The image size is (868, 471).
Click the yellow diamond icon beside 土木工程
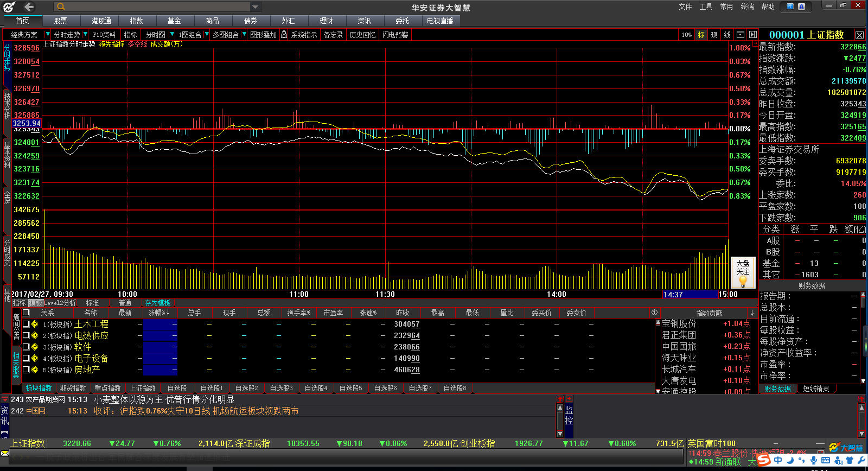(35, 324)
